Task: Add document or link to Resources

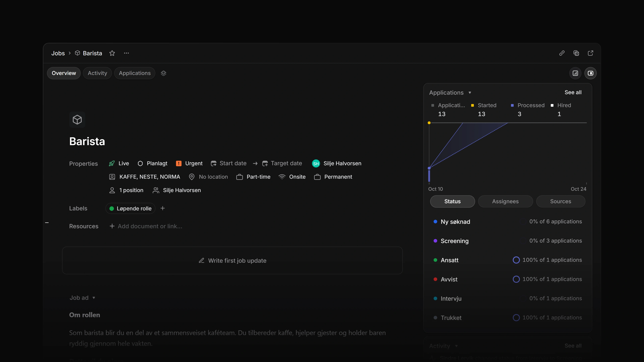Action: point(146,226)
